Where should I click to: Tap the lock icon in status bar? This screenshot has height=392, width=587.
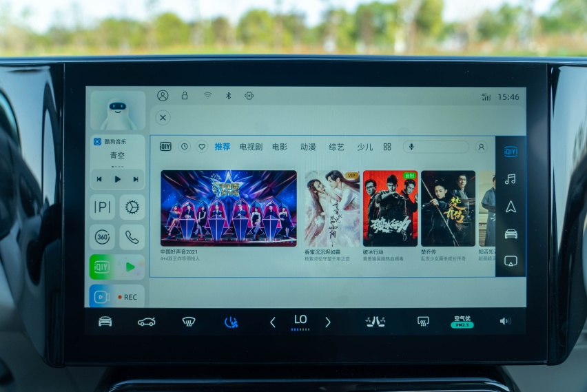[185, 96]
